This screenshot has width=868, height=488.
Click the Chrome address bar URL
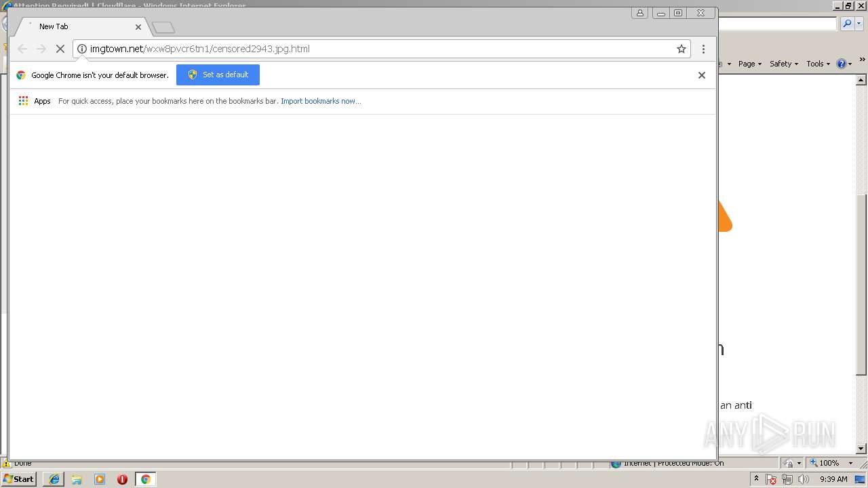coord(200,49)
